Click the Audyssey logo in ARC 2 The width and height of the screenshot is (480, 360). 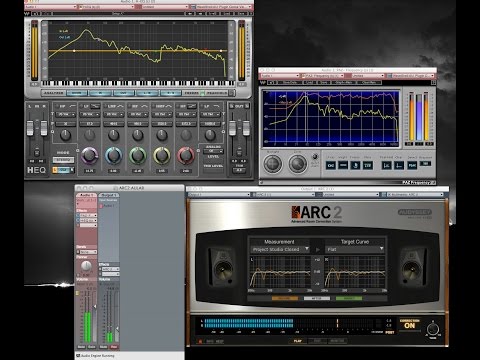coord(415,213)
